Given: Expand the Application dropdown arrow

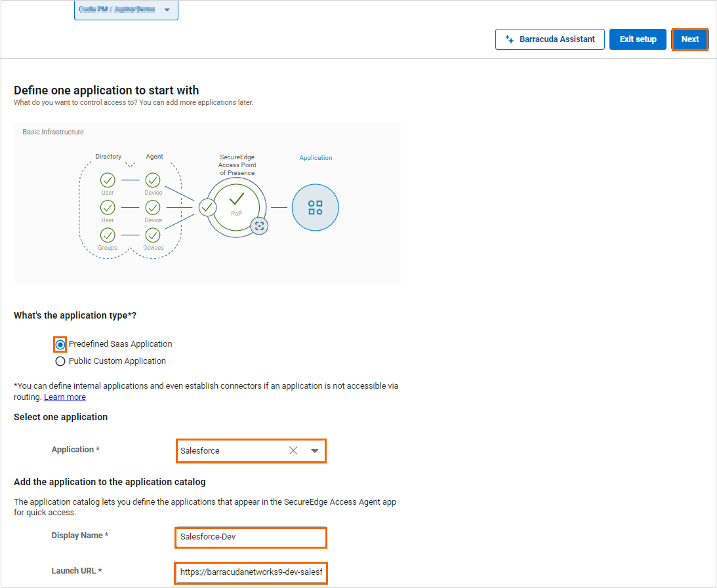Looking at the screenshot, I should pos(314,450).
